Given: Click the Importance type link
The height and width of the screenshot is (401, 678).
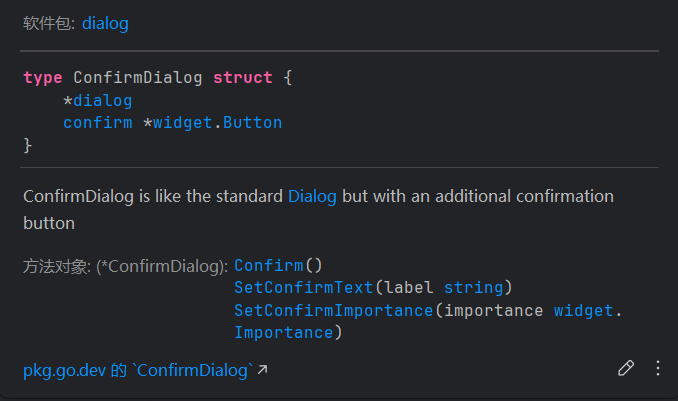Looking at the screenshot, I should [x=283, y=332].
